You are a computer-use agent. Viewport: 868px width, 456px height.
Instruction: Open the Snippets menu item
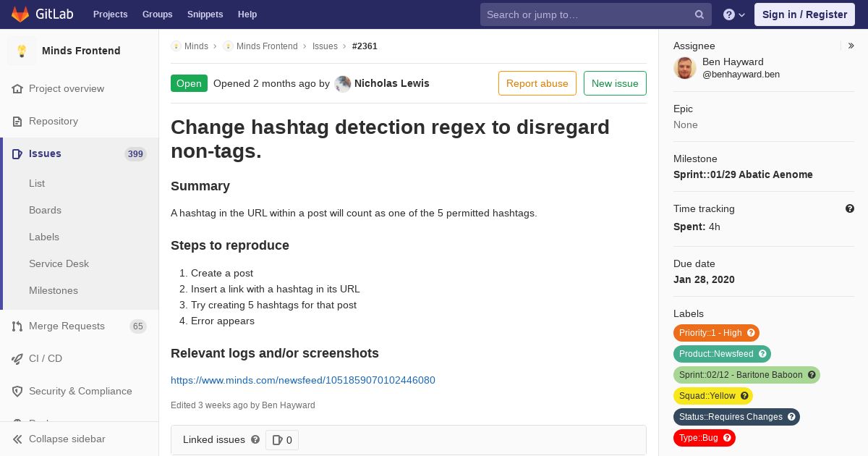[x=205, y=14]
